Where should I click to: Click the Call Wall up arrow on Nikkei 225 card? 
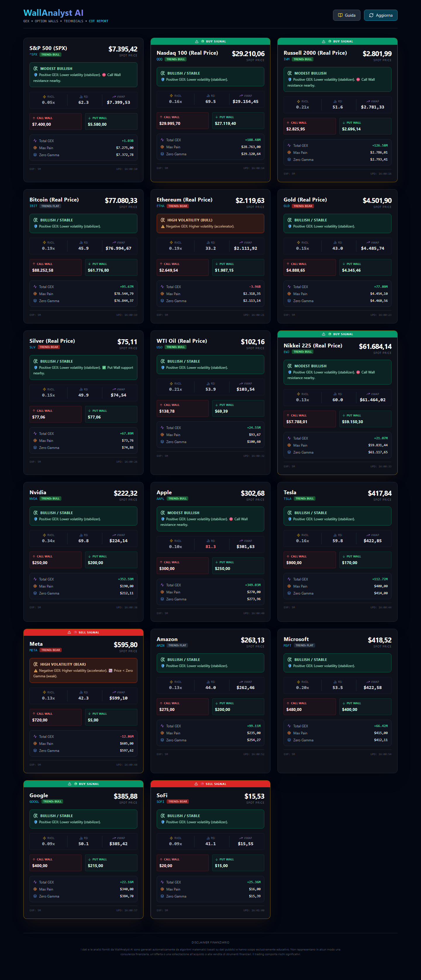[288, 416]
